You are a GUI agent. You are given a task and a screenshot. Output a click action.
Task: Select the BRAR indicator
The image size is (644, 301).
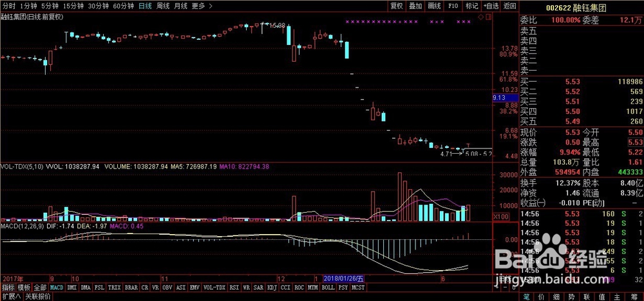point(131,287)
